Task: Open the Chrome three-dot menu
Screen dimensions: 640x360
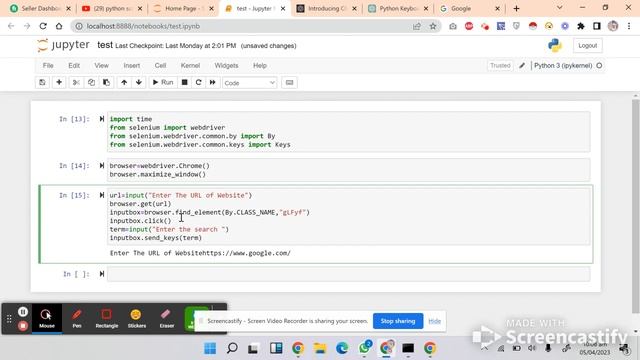Action: click(629, 26)
